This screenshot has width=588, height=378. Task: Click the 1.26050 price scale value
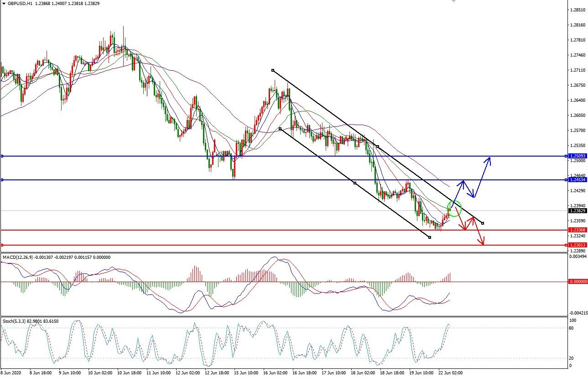click(x=578, y=115)
